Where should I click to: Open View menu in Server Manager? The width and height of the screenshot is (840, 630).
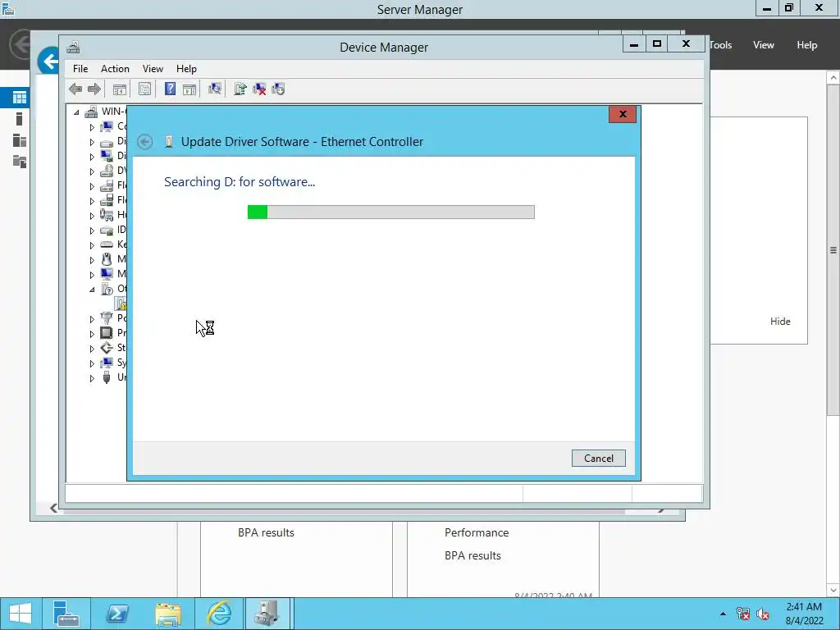click(764, 45)
